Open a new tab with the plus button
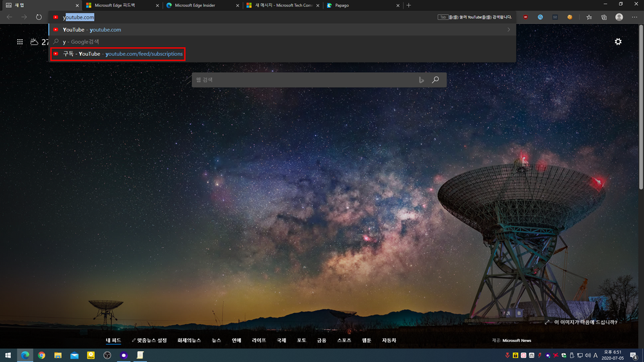This screenshot has width=644, height=362. (x=408, y=5)
